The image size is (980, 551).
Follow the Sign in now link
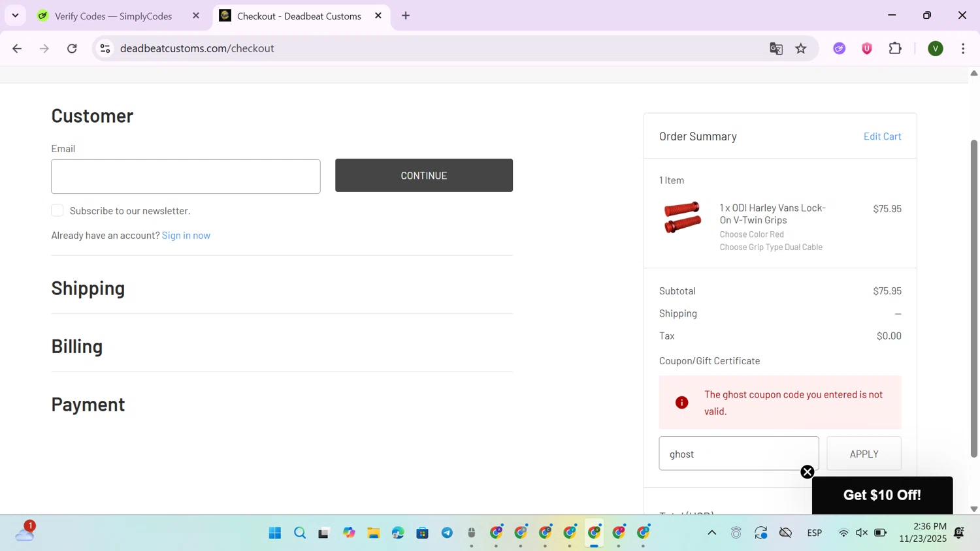186,235
